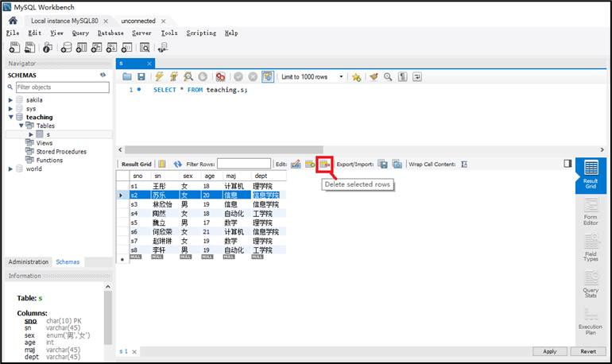Image resolution: width=612 pixels, height=364 pixels.
Task: Expand table s in the tree
Action: pos(31,134)
